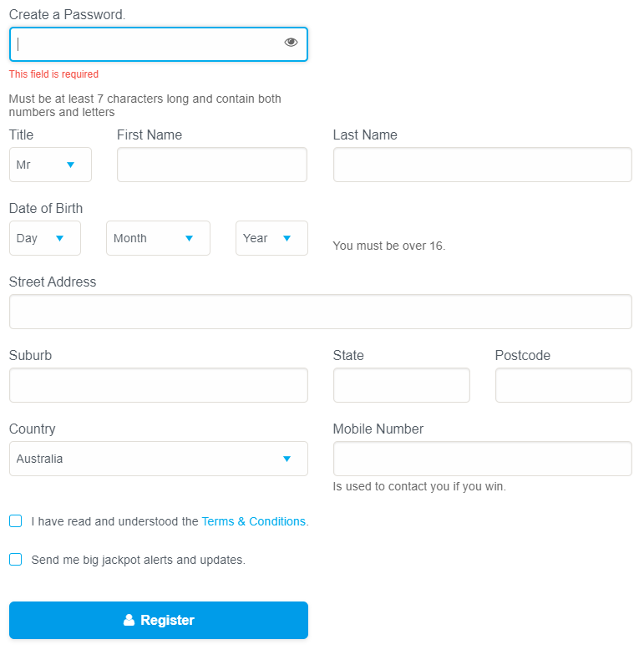Click the Month dropdown arrow
The height and width of the screenshot is (670, 644).
(189, 238)
